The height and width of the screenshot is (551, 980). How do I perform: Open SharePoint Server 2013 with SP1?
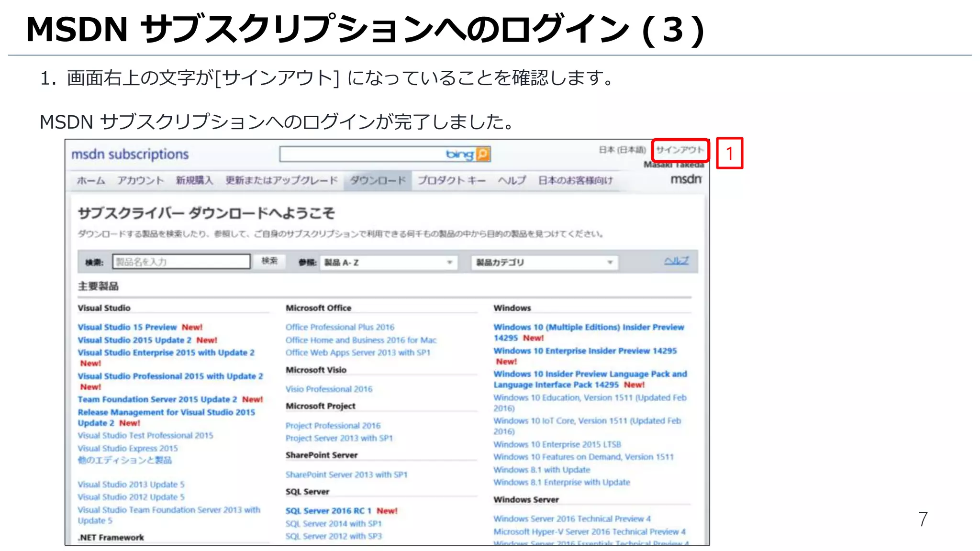pos(346,474)
